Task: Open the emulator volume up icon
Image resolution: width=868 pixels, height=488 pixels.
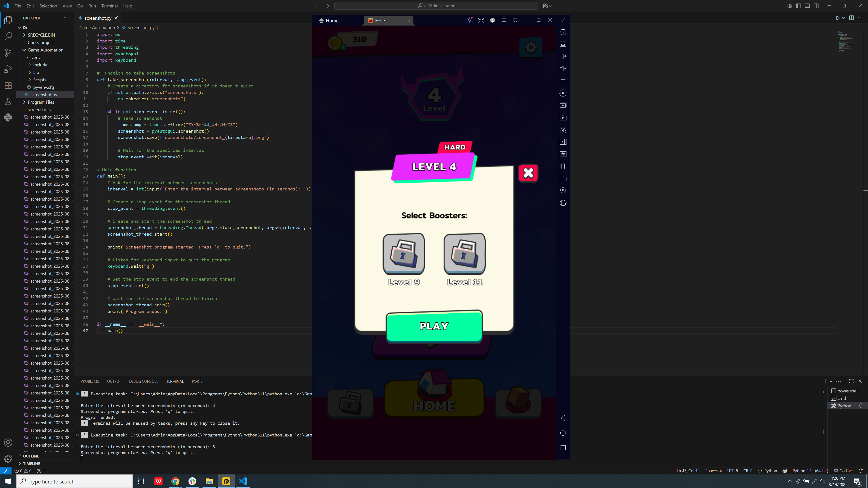Action: click(563, 56)
